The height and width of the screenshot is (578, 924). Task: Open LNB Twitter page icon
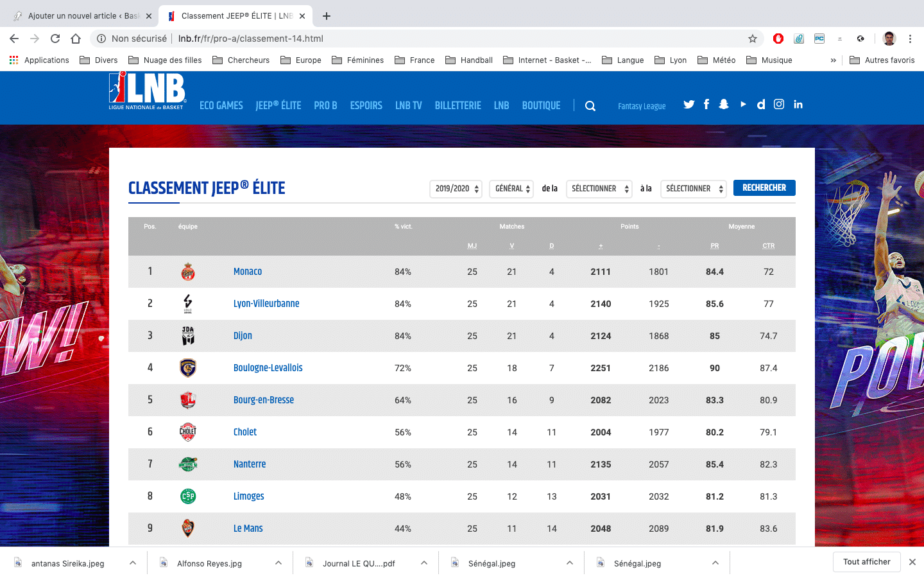[689, 104]
